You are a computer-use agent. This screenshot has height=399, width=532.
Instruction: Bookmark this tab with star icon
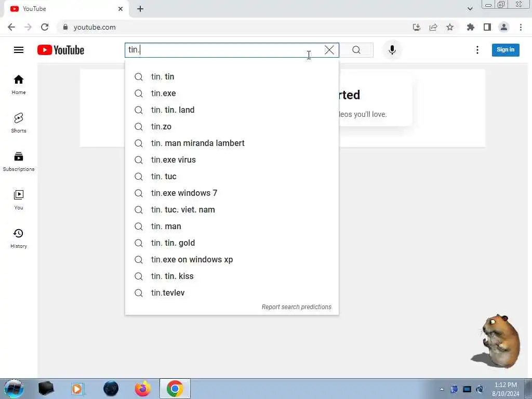pos(450,27)
